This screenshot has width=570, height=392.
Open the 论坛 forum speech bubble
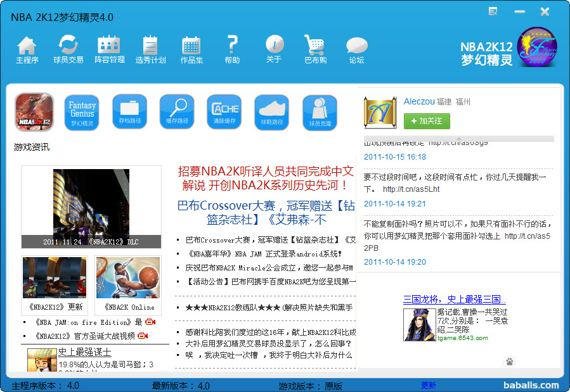pos(356,49)
